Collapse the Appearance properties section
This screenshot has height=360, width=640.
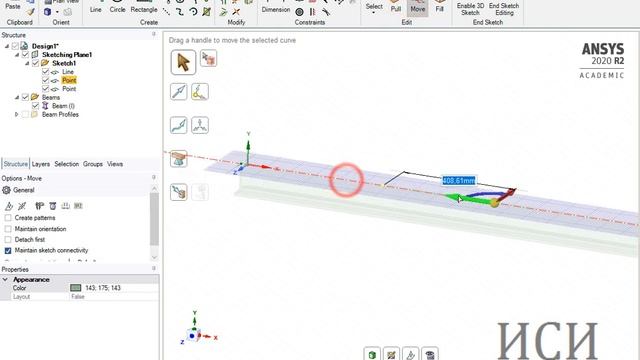tap(5, 280)
